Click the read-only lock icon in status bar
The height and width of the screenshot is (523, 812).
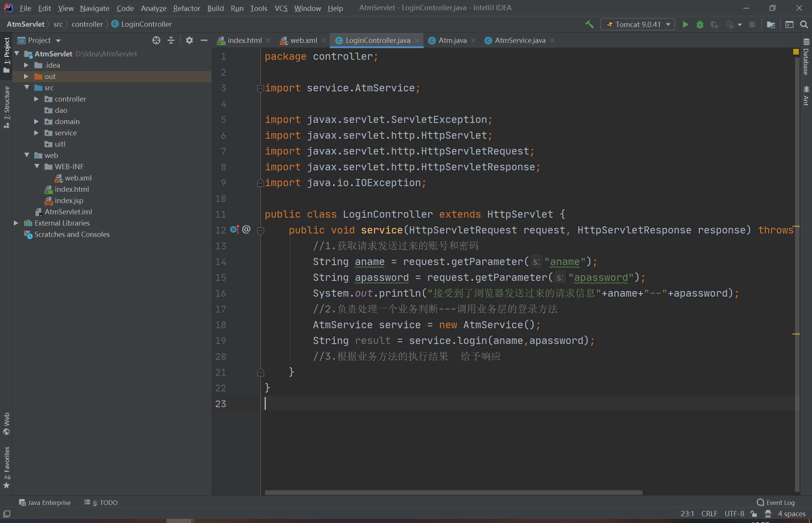(754, 514)
